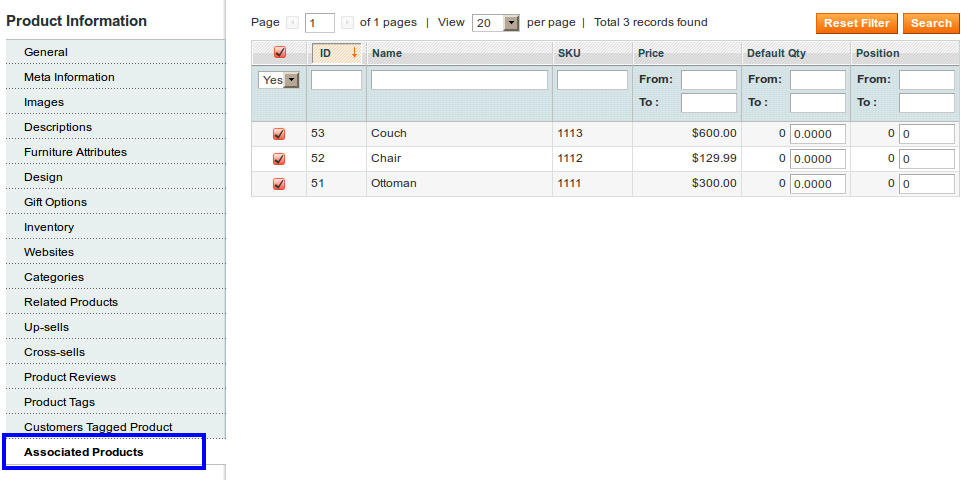Open the Websites tab
Screen dimensions: 961x480
(x=116, y=253)
